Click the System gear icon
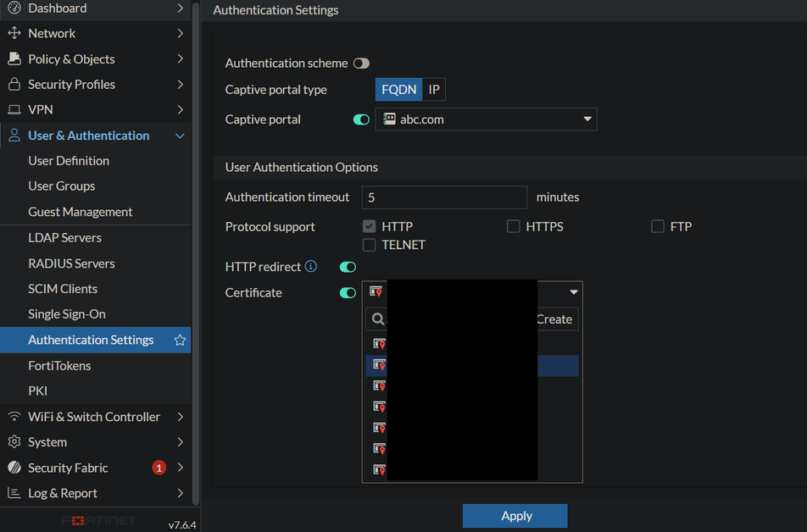 [x=14, y=442]
